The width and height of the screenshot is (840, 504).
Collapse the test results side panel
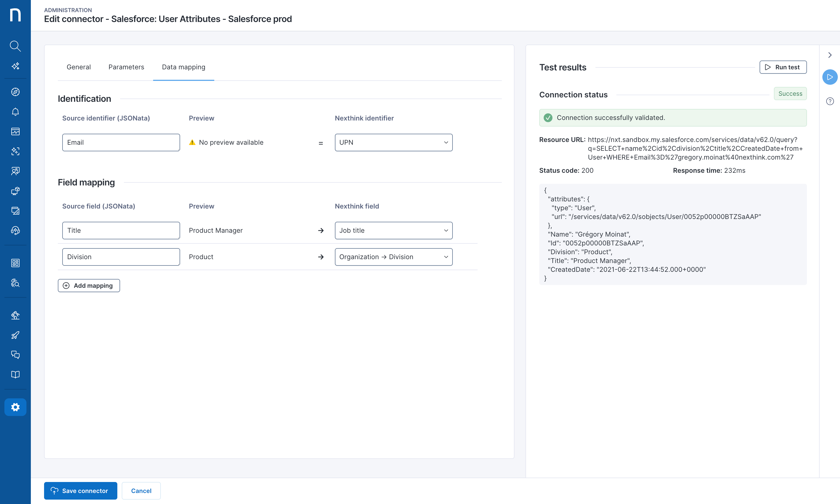pyautogui.click(x=830, y=55)
